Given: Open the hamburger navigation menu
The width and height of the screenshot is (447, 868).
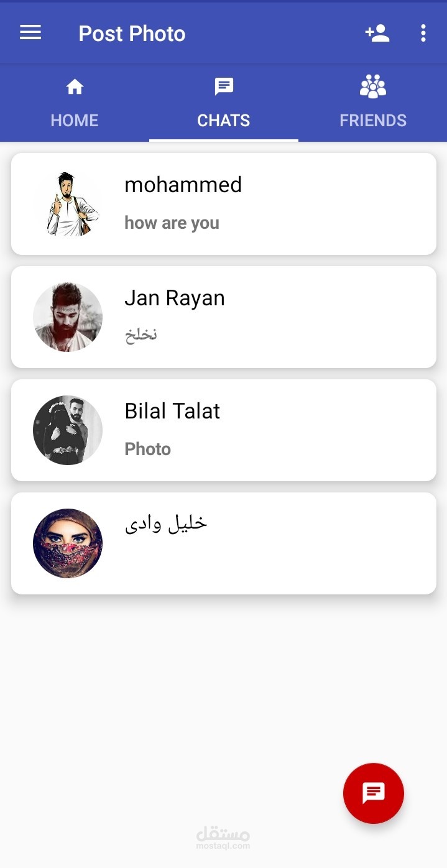Looking at the screenshot, I should [30, 33].
